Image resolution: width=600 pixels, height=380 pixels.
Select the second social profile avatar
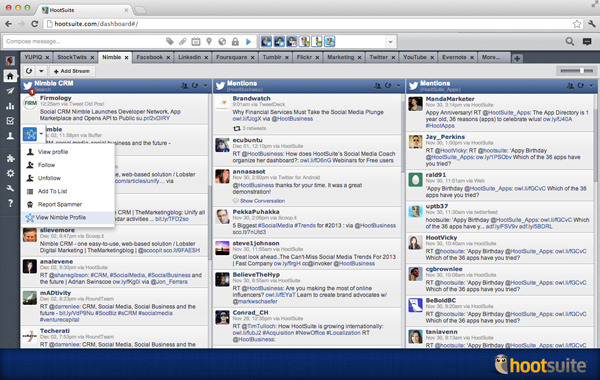(279, 41)
